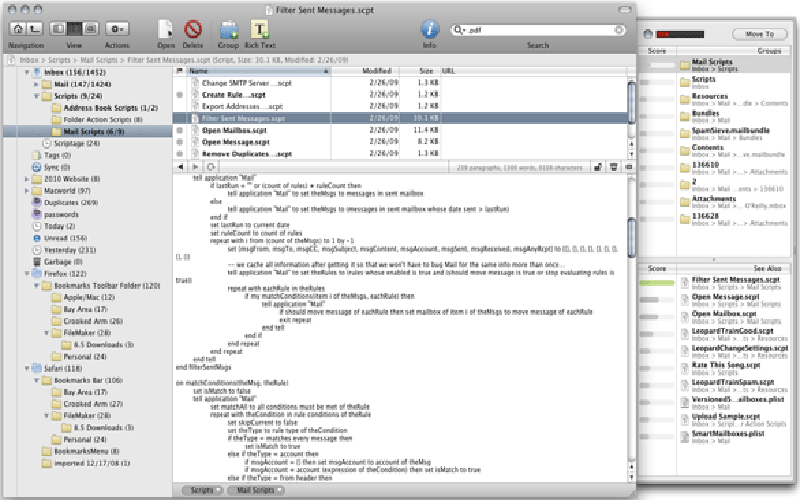Viewport: 800px width, 500px height.
Task: Click inside the Search field
Action: pyautogui.click(x=538, y=30)
